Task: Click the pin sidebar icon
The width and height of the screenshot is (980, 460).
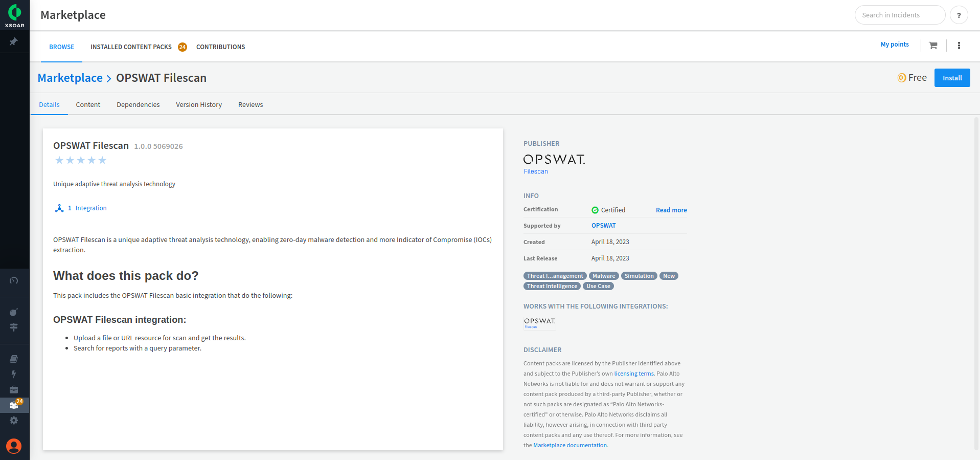Action: (14, 41)
